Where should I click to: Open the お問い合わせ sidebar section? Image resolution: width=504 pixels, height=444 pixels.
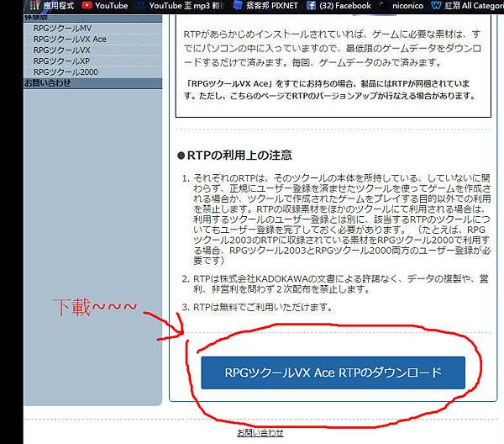[x=93, y=83]
